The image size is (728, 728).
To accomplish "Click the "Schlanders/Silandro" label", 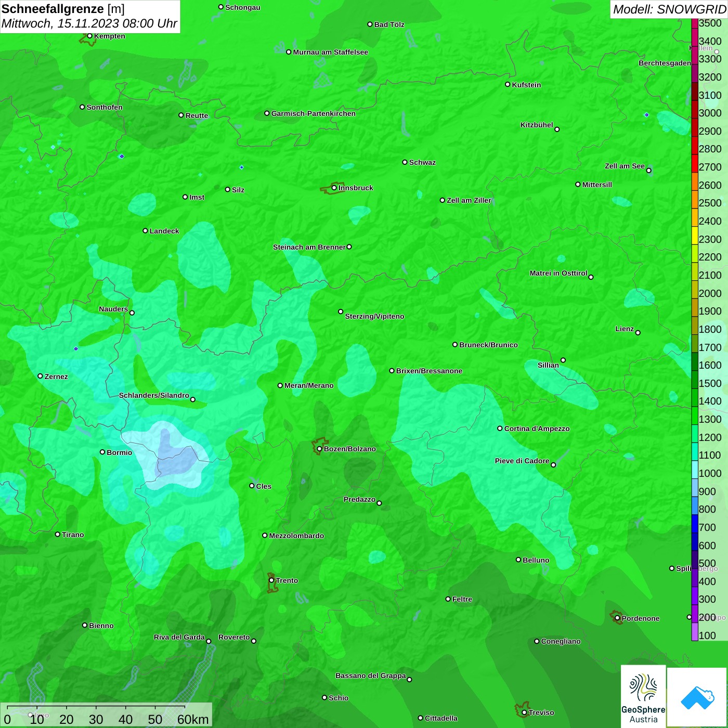I will click(x=154, y=395).
